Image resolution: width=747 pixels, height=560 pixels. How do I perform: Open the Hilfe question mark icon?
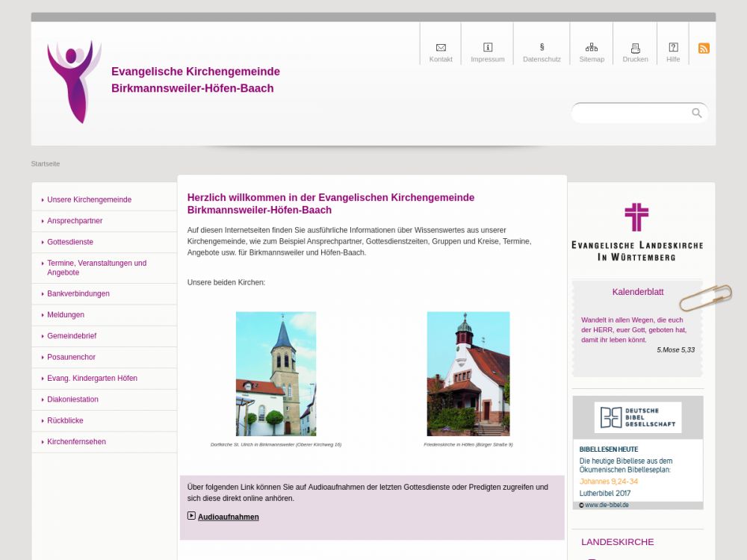point(673,48)
